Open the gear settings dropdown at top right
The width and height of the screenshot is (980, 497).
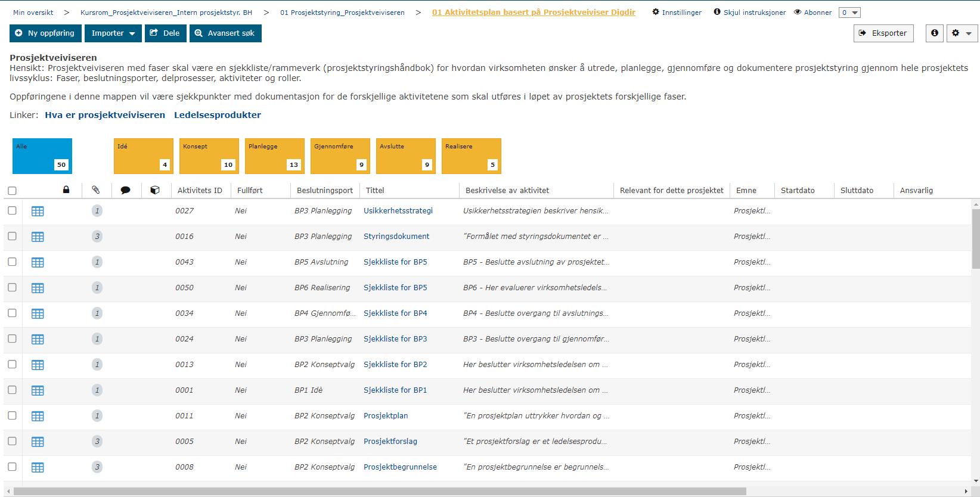pos(961,33)
